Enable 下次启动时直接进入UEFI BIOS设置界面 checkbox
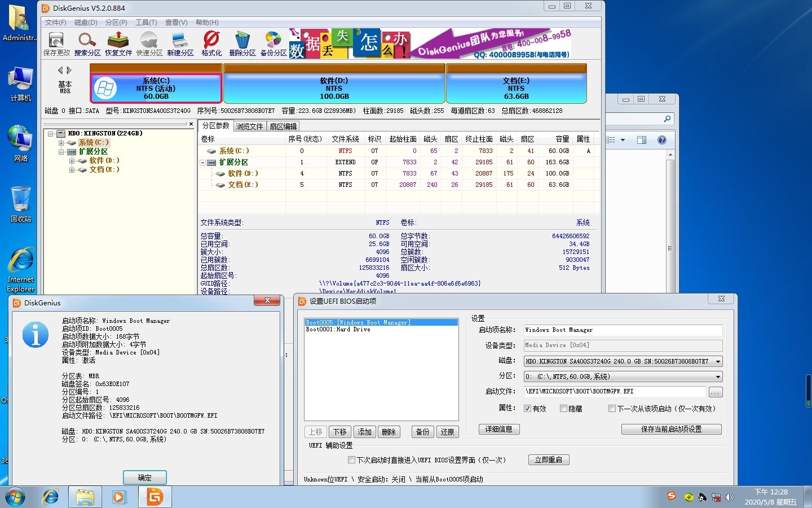Image resolution: width=812 pixels, height=508 pixels. (351, 460)
